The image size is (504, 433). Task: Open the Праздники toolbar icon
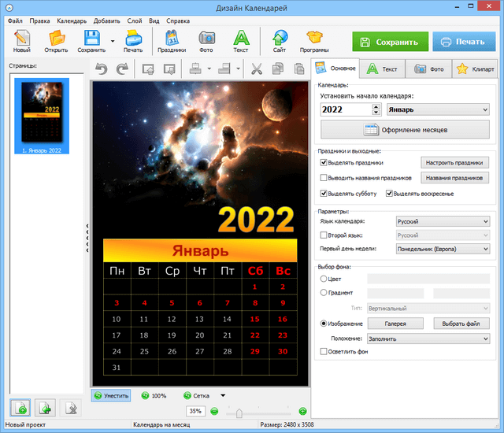(171, 39)
